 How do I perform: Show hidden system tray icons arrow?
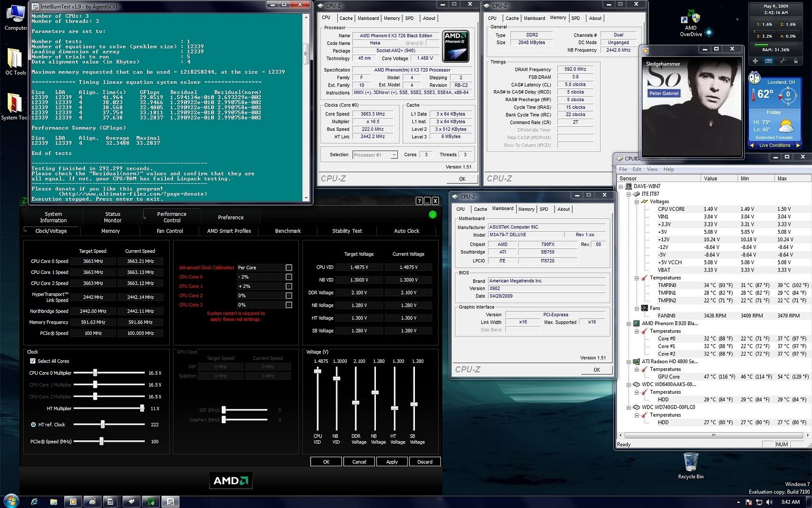tap(739, 502)
